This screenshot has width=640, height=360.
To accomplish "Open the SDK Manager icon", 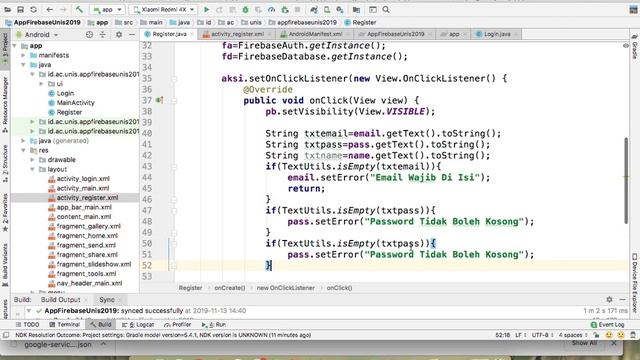I will pyautogui.click(x=340, y=9).
